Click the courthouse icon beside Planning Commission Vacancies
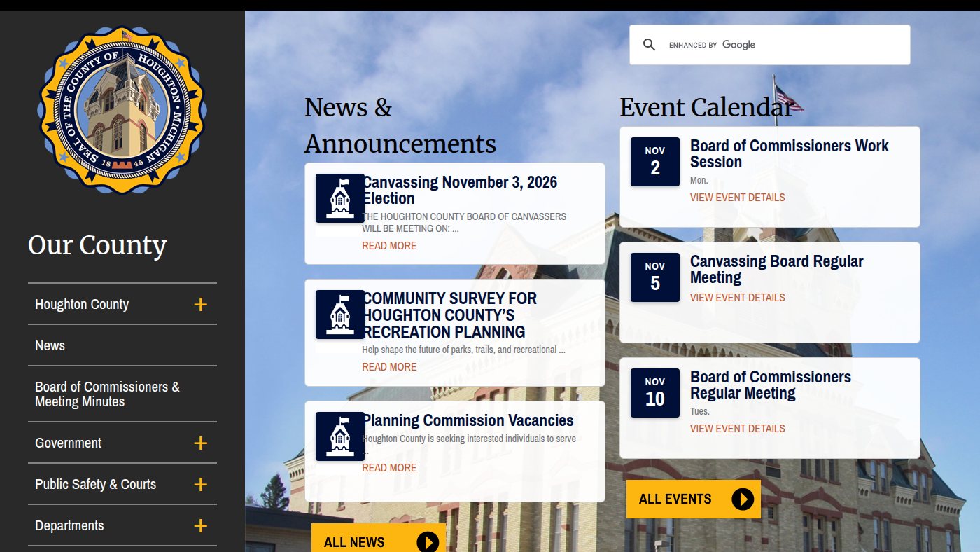 (x=340, y=436)
